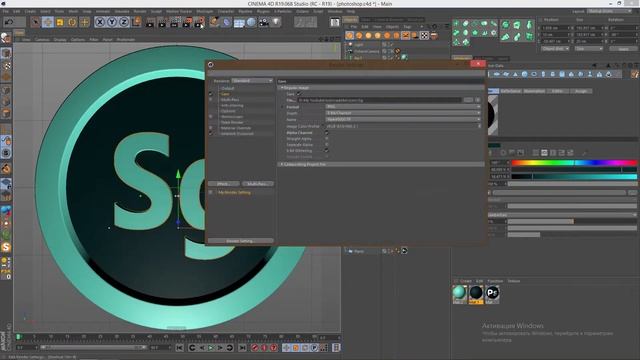This screenshot has height=360, width=640.
Task: Activate the Rotate tool
Action: [72, 22]
